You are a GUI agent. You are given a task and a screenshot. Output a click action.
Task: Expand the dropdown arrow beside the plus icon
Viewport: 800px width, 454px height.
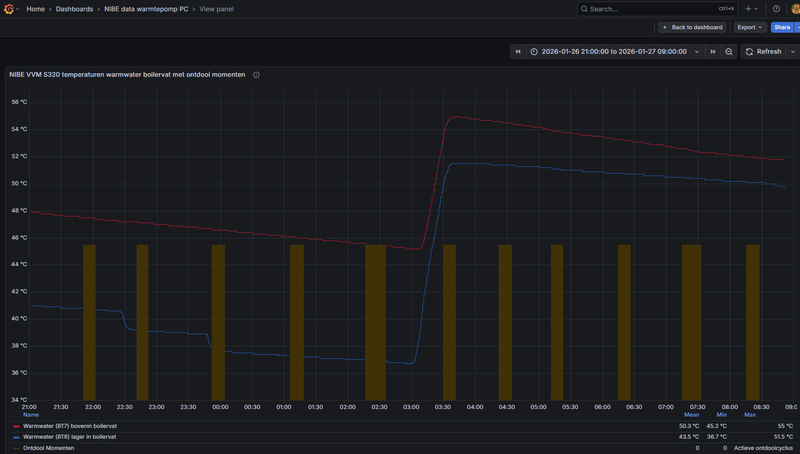756,9
